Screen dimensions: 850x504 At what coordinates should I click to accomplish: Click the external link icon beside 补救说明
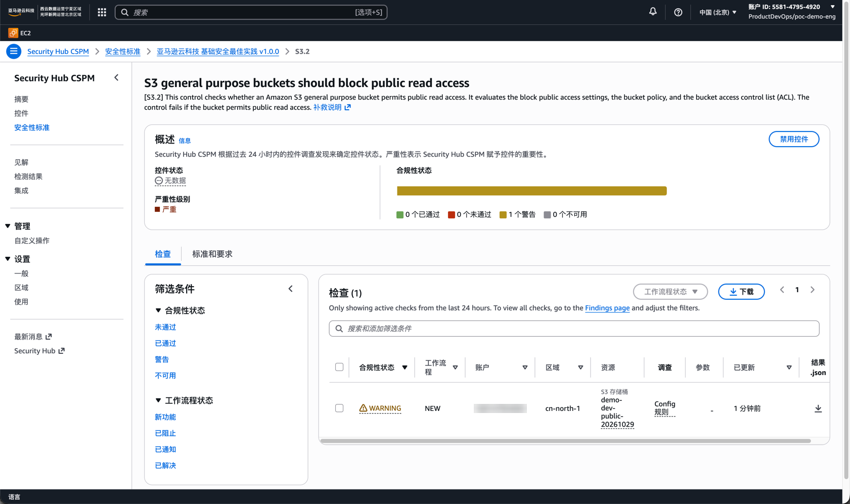click(x=347, y=107)
